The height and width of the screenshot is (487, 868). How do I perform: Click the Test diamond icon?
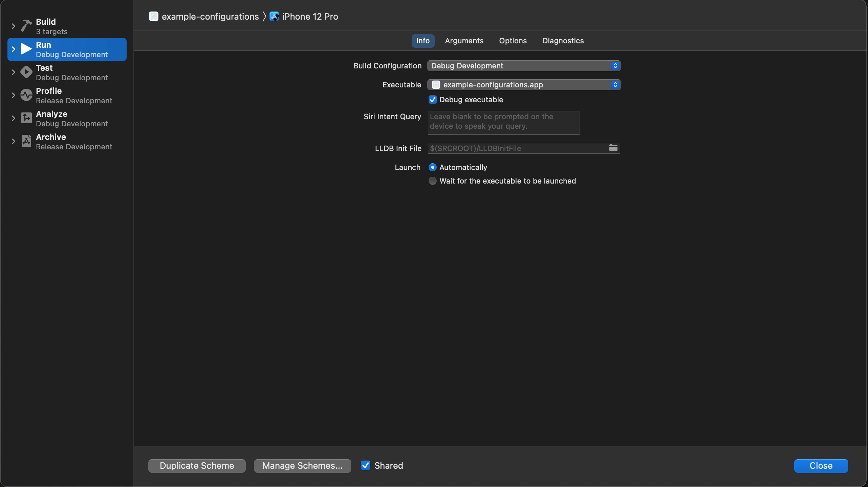coord(26,72)
